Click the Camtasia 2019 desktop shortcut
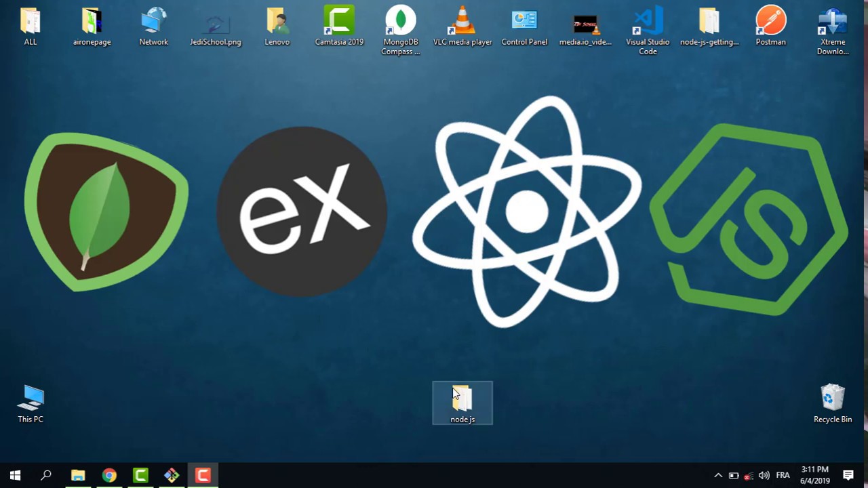Screen dimensions: 868x488 (339, 27)
